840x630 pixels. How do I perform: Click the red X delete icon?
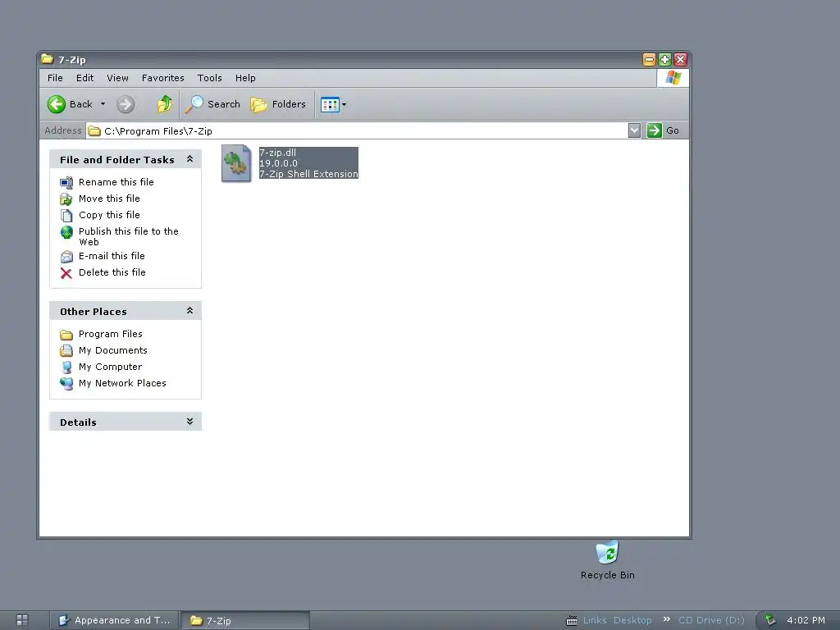(x=66, y=273)
